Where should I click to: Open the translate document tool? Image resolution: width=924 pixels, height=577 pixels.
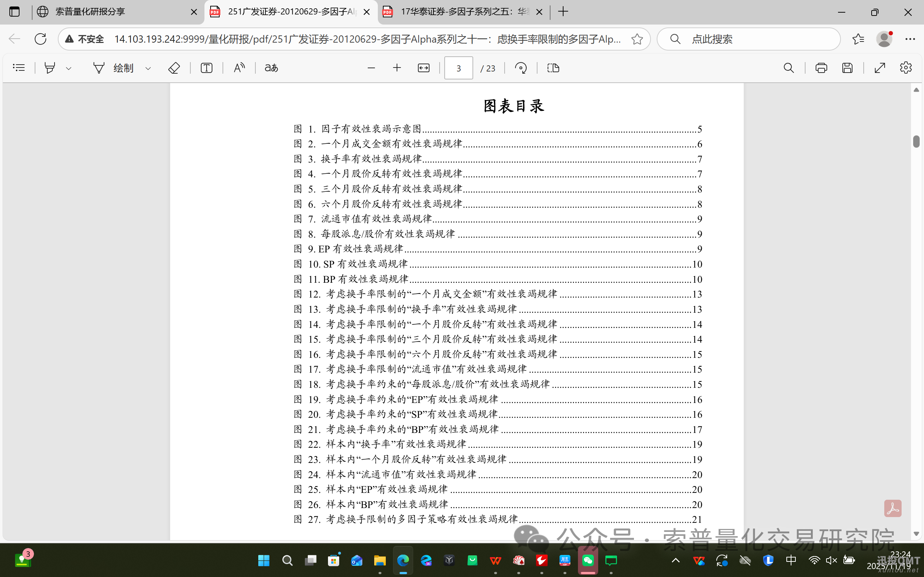pos(271,68)
